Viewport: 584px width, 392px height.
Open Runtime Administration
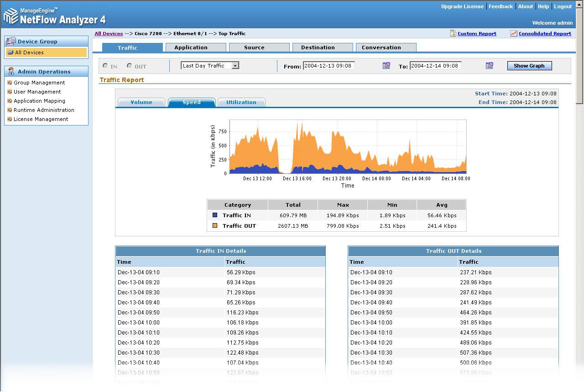click(44, 110)
